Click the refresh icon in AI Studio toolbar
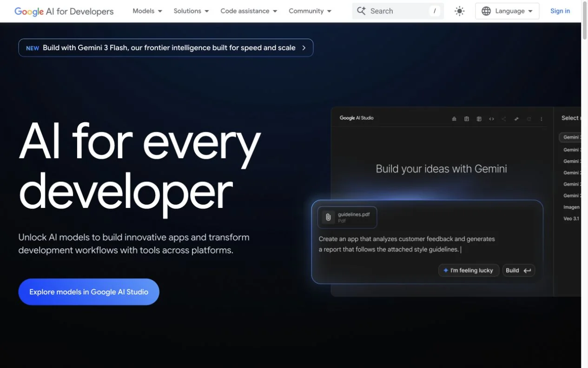 click(529, 119)
